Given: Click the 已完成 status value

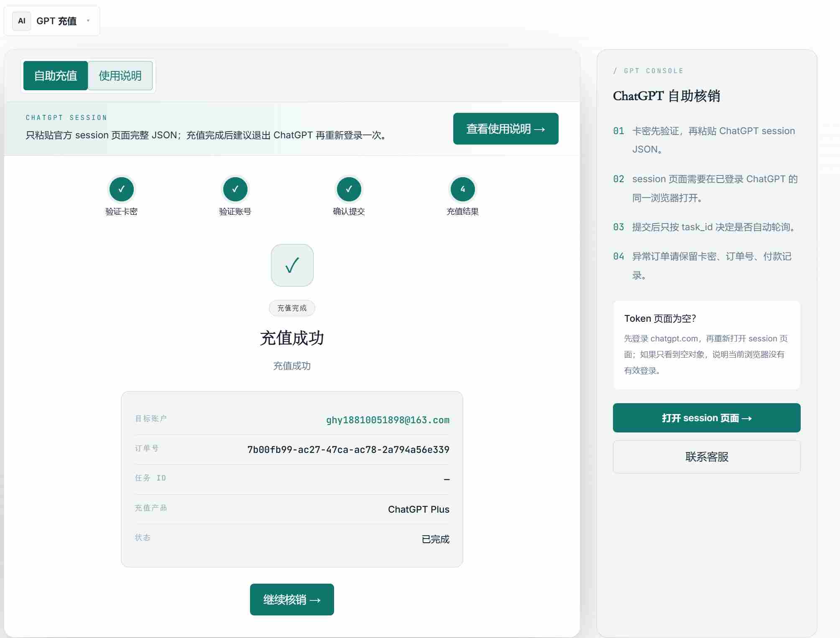Looking at the screenshot, I should pos(435,539).
